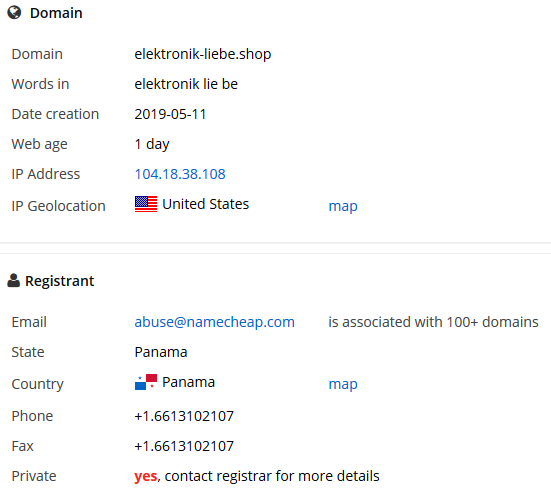This screenshot has width=551, height=497.
Task: Open IP address 104.18.38.108 link
Action: pyautogui.click(x=180, y=174)
